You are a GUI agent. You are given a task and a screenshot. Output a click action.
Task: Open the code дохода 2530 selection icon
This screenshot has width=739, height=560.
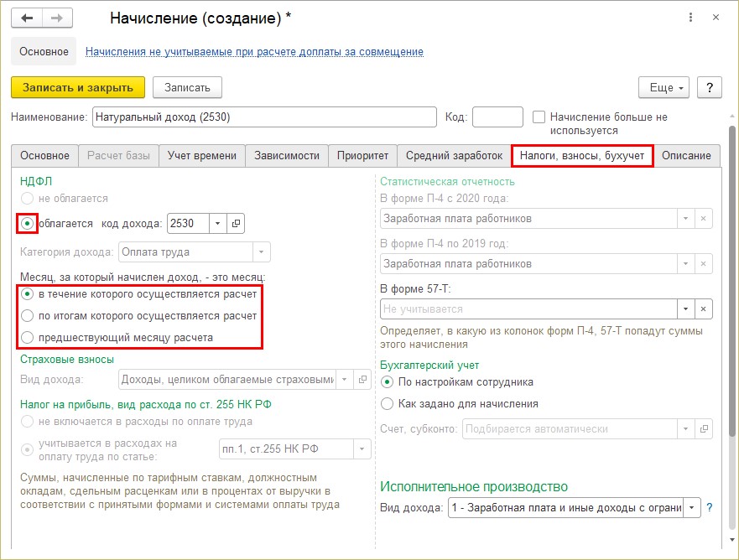coord(236,223)
